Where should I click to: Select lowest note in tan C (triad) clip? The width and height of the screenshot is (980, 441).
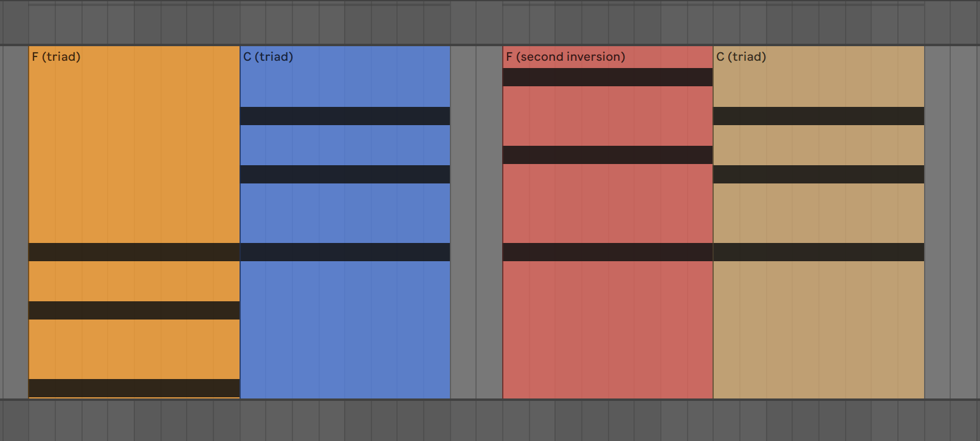tap(819, 252)
